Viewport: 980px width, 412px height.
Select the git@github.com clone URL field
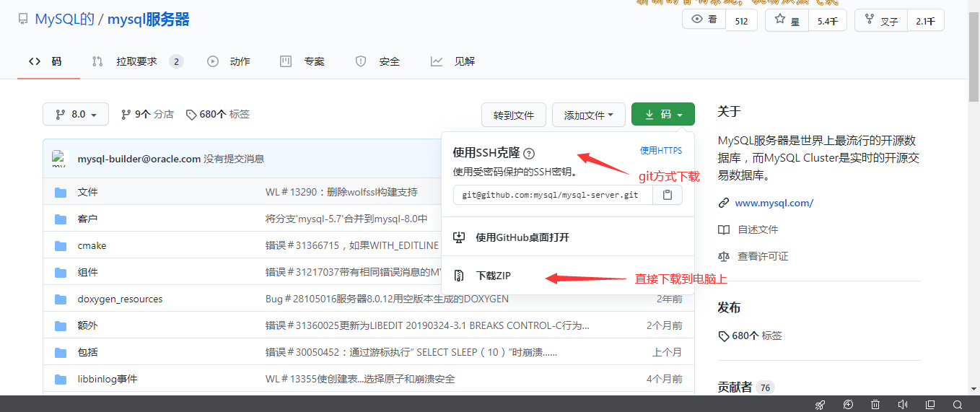pos(553,195)
